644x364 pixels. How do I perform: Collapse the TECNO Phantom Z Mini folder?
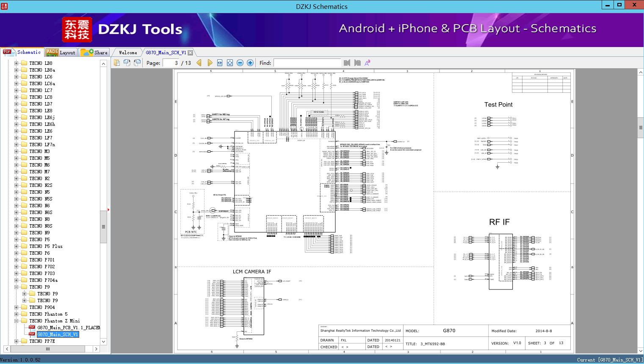pos(17,321)
